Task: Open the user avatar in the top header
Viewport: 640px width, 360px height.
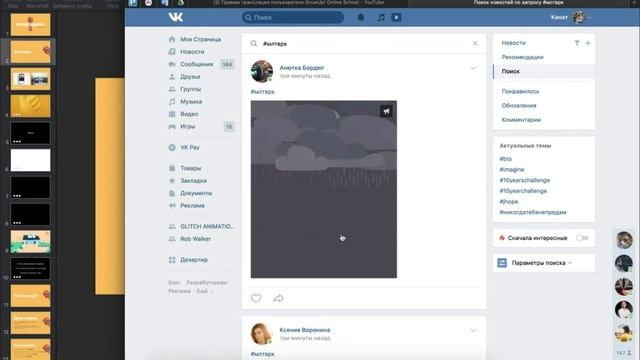Action: pyautogui.click(x=579, y=17)
